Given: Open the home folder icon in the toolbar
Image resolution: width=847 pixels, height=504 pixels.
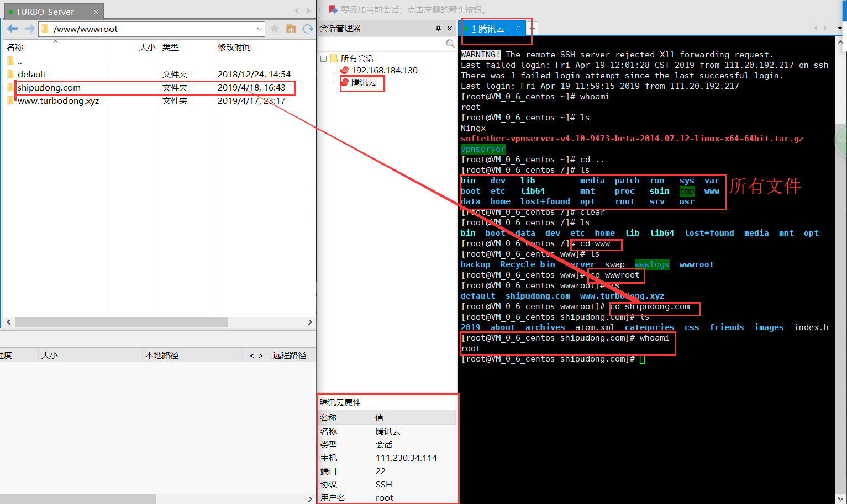Looking at the screenshot, I should (x=291, y=29).
